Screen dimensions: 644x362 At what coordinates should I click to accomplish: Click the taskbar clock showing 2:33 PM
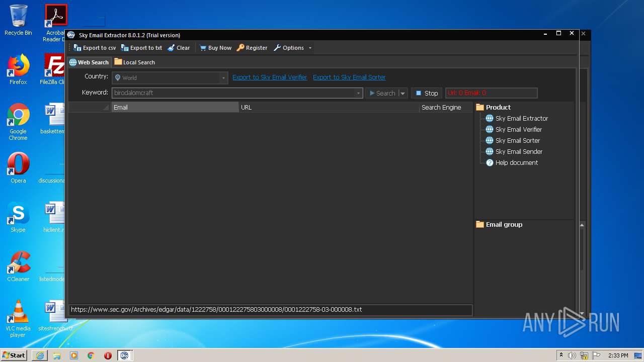click(x=618, y=355)
